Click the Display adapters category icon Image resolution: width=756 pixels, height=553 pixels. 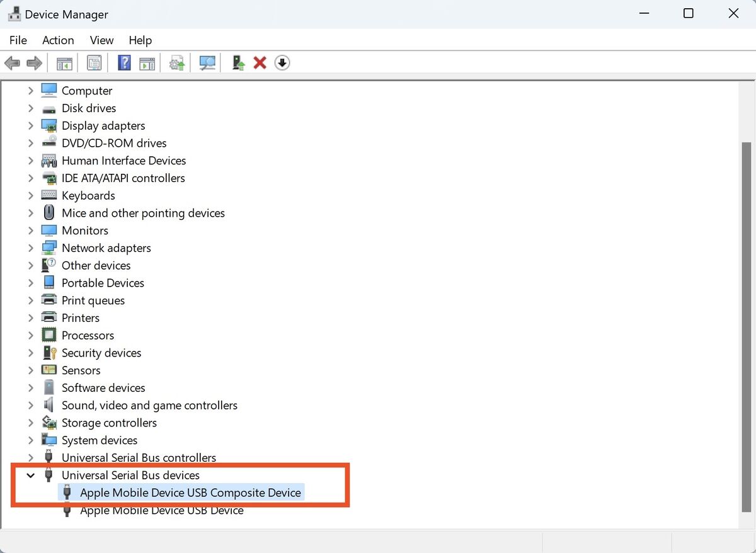[x=49, y=125]
